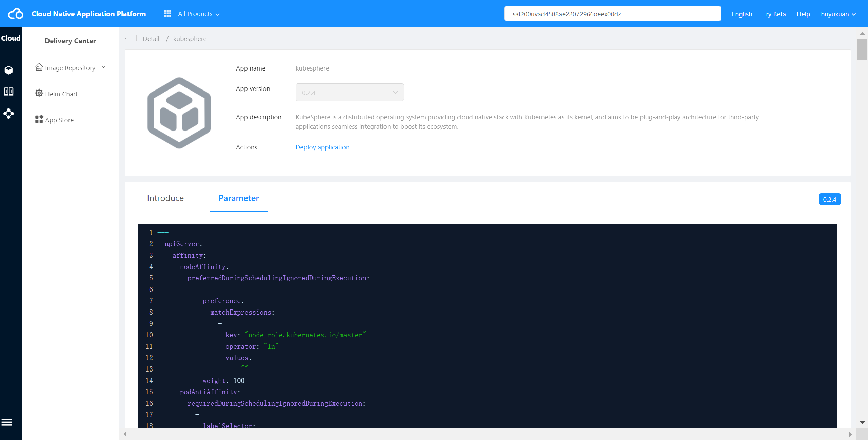Click the kubesphere hexagon app logo
Viewport: 868px width, 440px height.
coord(179,113)
